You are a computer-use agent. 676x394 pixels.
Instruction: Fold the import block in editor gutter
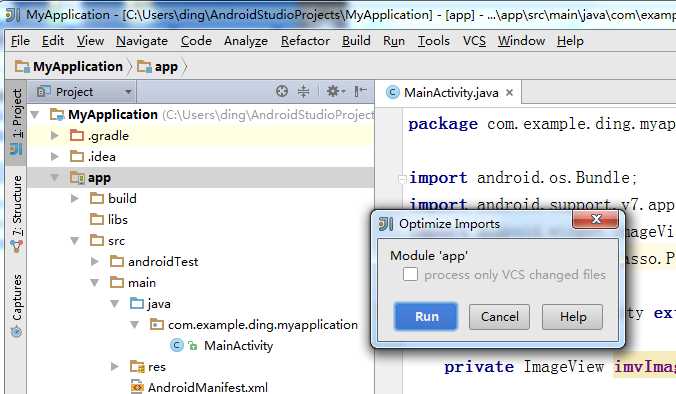point(402,178)
